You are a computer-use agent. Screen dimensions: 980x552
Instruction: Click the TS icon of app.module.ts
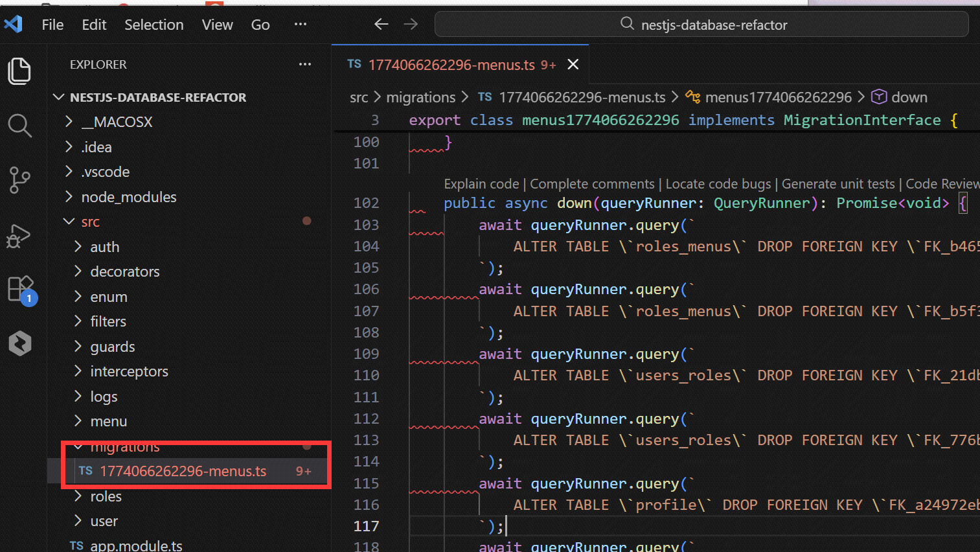(x=76, y=546)
